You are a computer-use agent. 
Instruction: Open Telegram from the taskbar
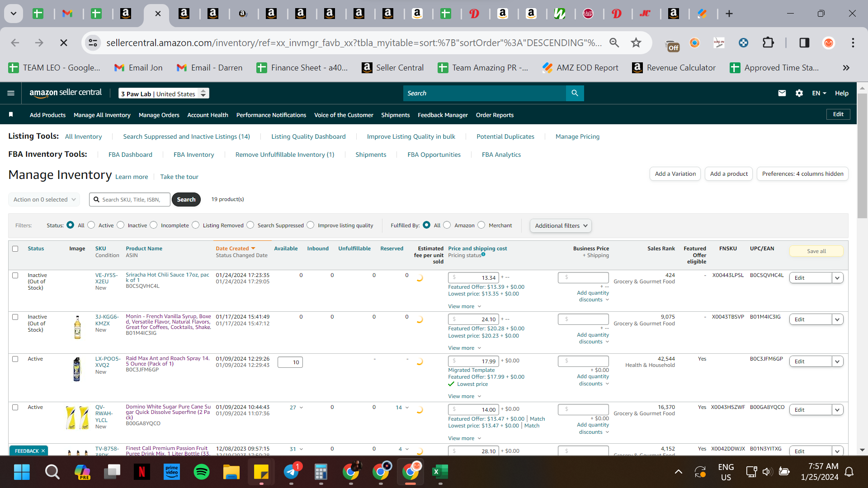tap(292, 472)
